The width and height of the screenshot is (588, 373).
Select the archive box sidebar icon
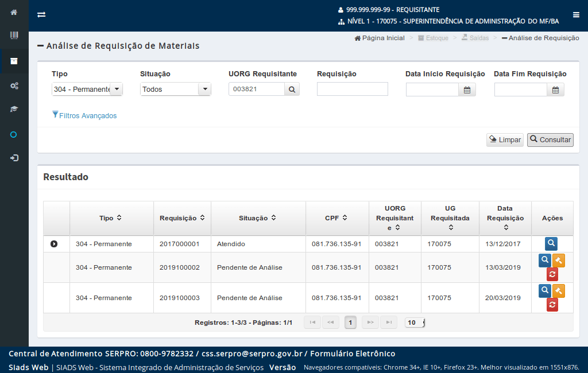pyautogui.click(x=14, y=61)
